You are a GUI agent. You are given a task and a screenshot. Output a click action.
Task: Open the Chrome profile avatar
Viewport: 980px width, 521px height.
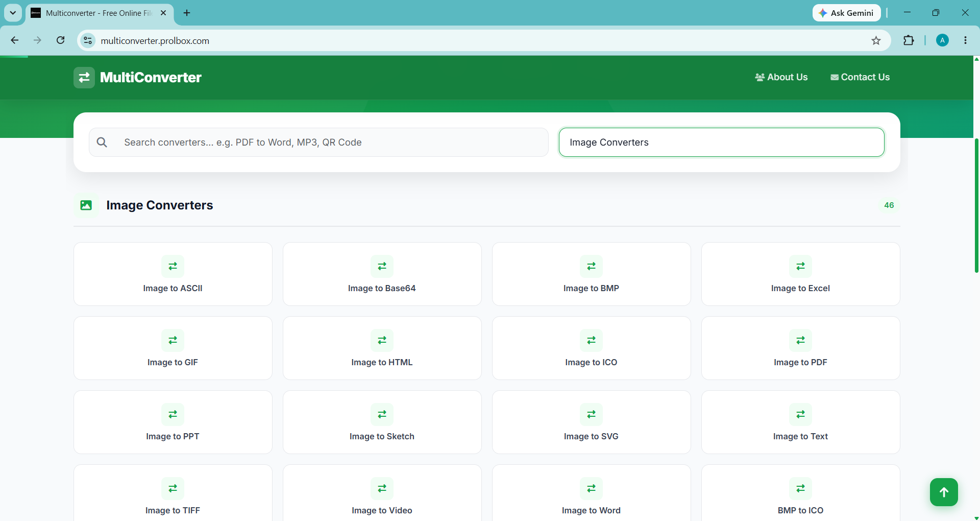943,40
